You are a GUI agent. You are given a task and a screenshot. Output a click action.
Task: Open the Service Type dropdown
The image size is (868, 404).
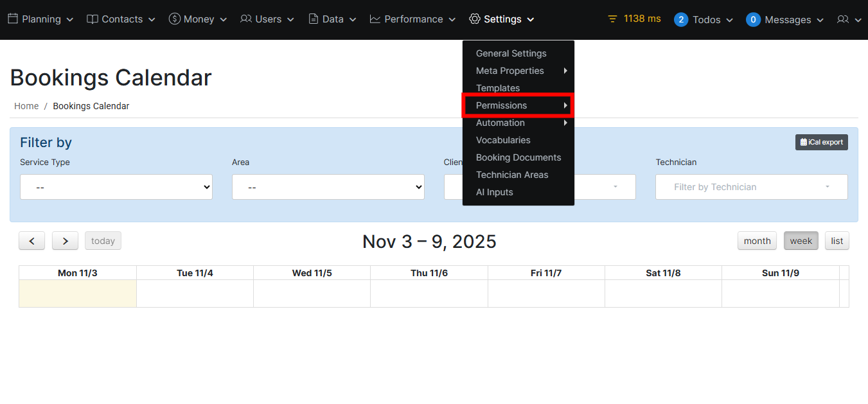pyautogui.click(x=116, y=187)
